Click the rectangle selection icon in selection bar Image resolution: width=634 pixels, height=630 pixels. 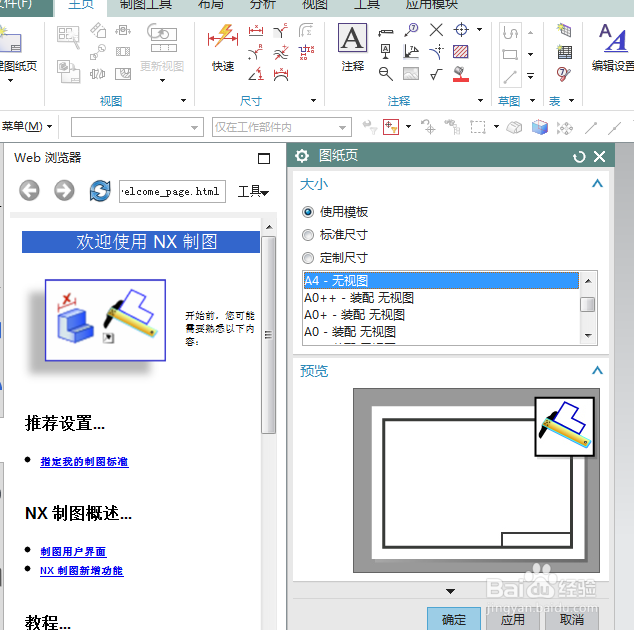[478, 127]
